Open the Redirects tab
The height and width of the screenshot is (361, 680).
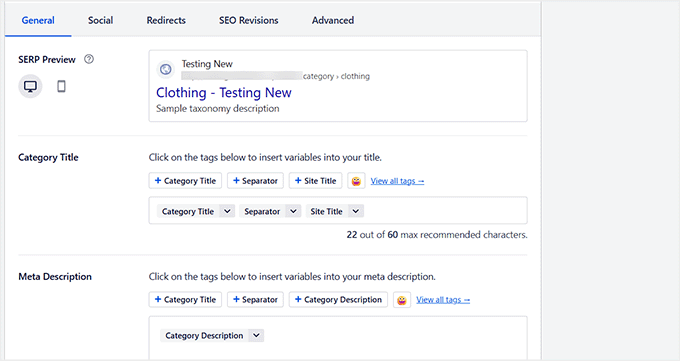(166, 20)
